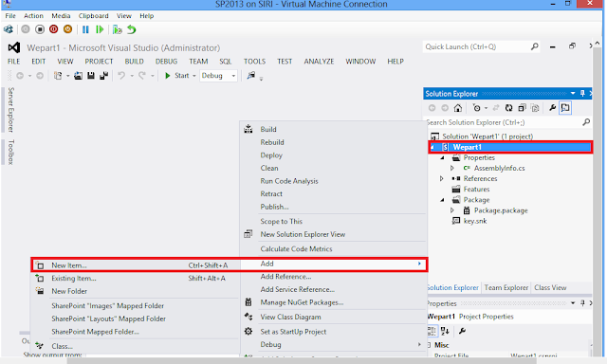Click the Save disk icon
Viewport: 607px width, 364px height.
point(91,76)
